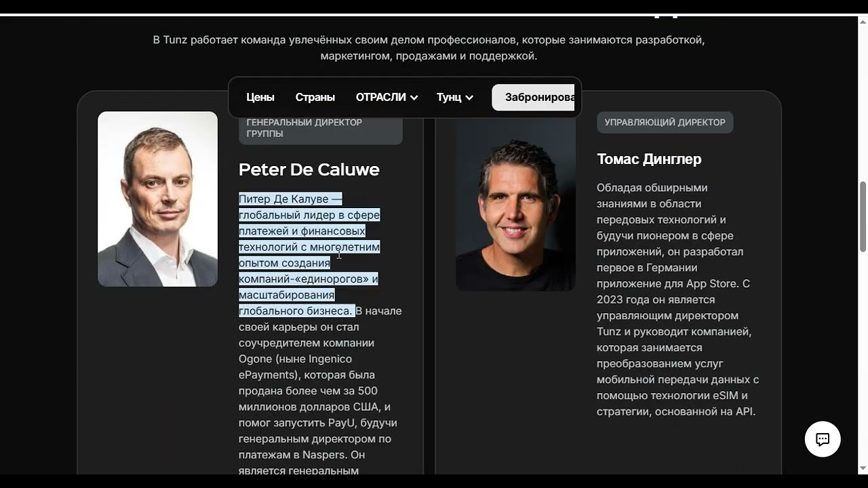This screenshot has width=868, height=488.
Task: Open the chat widget icon
Action: coord(823,439)
